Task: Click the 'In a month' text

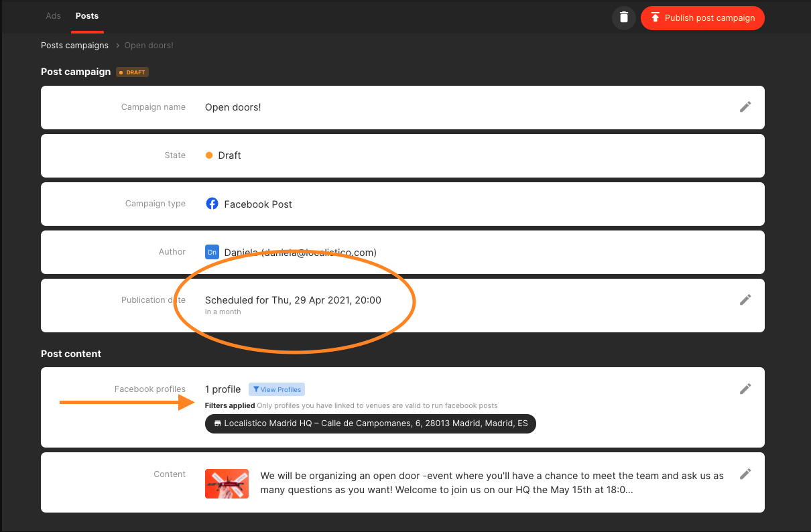Action: [223, 312]
